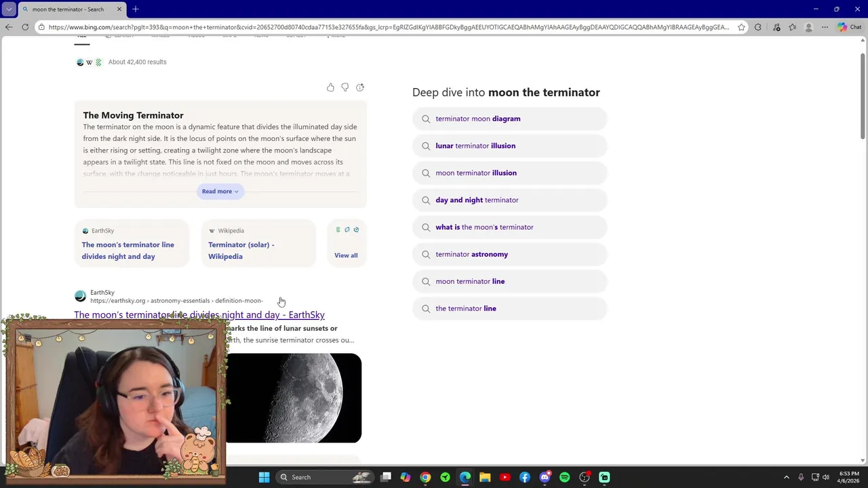Click View all sources

click(x=346, y=256)
